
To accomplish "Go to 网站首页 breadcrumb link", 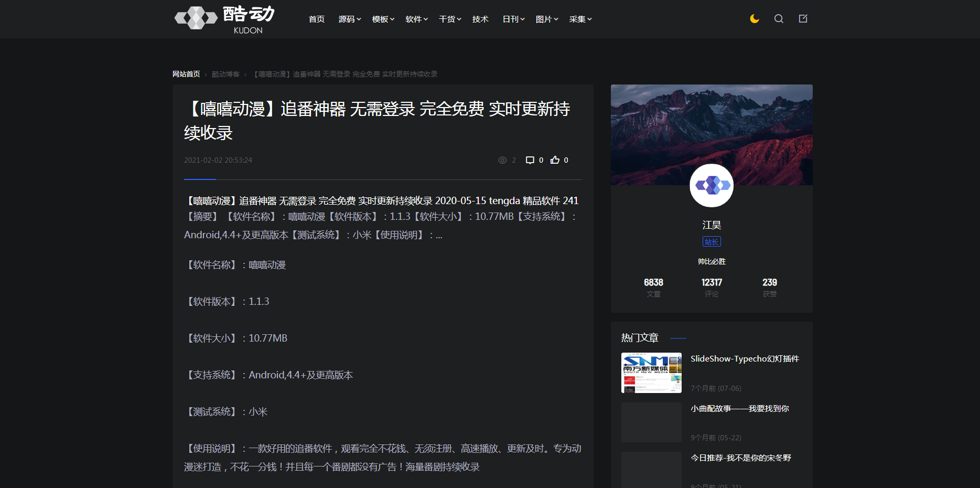I will (186, 74).
